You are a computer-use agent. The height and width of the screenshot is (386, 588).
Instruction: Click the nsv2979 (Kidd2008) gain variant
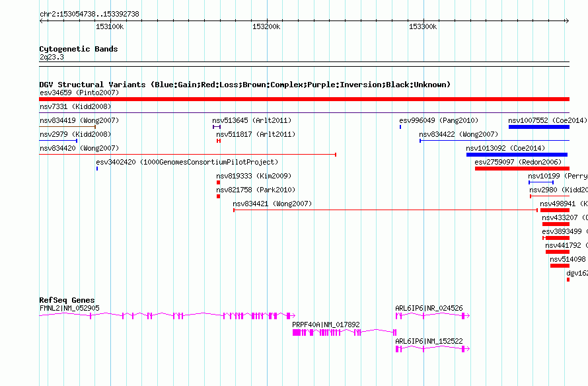click(58, 141)
